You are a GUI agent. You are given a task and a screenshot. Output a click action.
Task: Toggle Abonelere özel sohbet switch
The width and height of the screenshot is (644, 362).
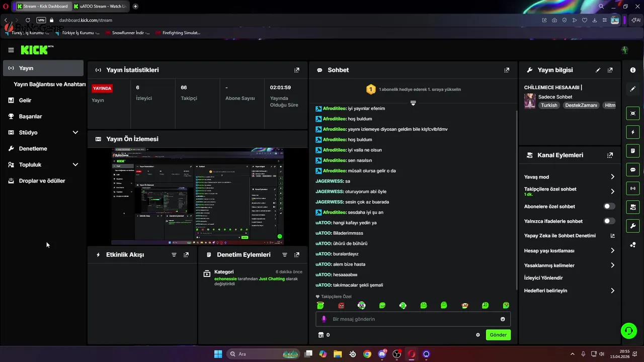tap(609, 206)
